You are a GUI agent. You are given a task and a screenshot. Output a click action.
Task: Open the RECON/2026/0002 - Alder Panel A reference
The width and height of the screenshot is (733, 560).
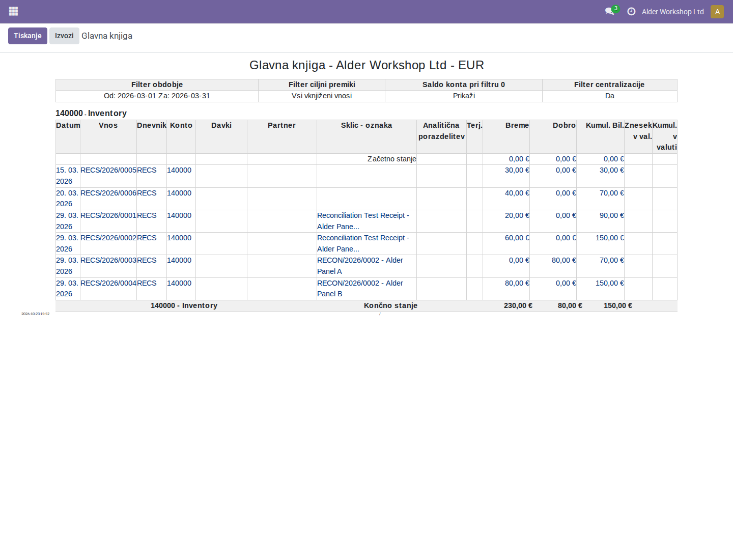[x=360, y=266]
